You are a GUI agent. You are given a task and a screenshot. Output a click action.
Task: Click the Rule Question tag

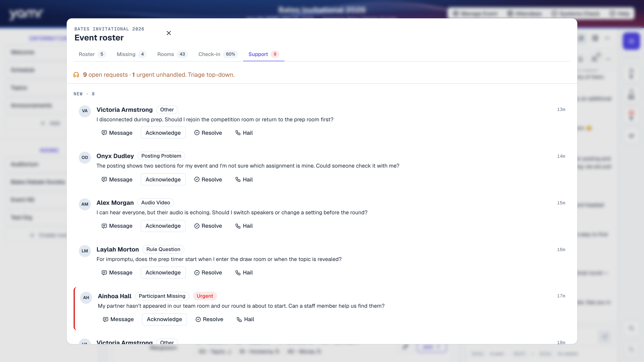163,249
